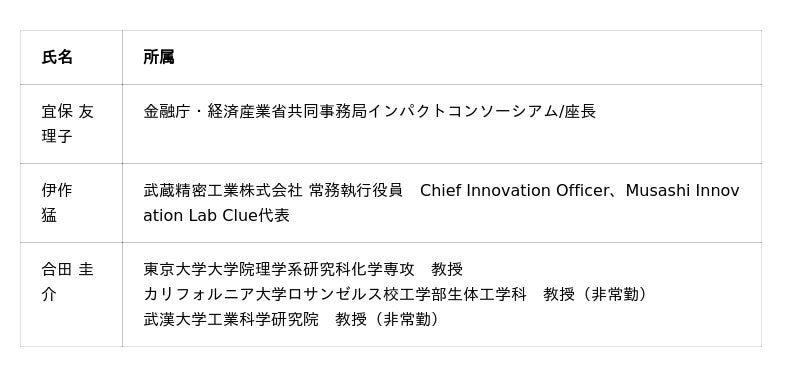800x377 pixels.
Task: Click the ation Lab Clue代表 line
Action: coord(216,216)
